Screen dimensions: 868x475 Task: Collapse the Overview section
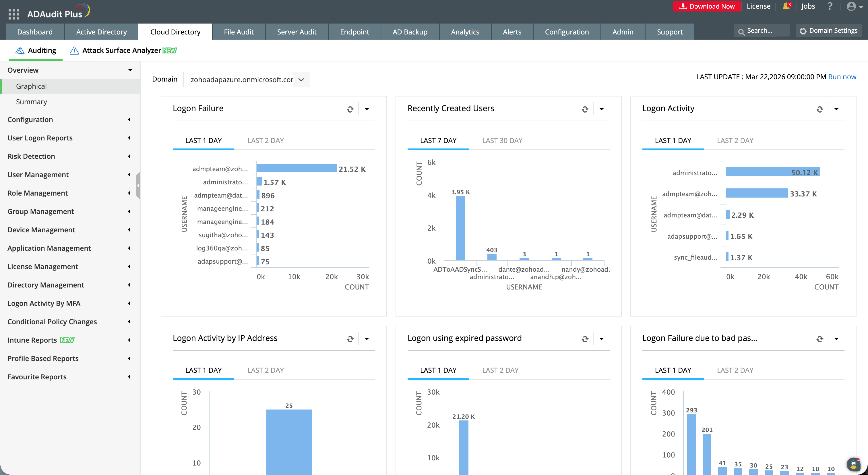pyautogui.click(x=130, y=70)
